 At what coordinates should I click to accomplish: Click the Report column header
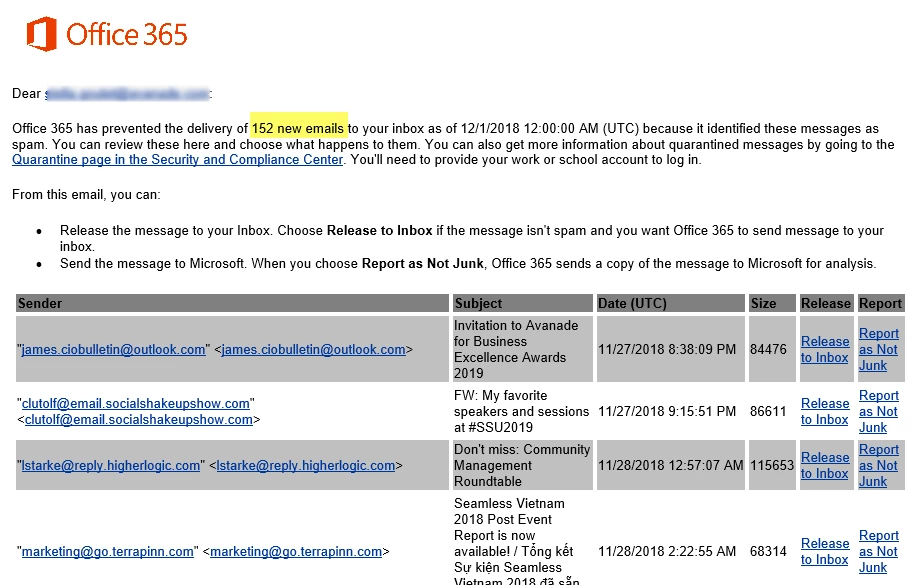click(x=880, y=303)
